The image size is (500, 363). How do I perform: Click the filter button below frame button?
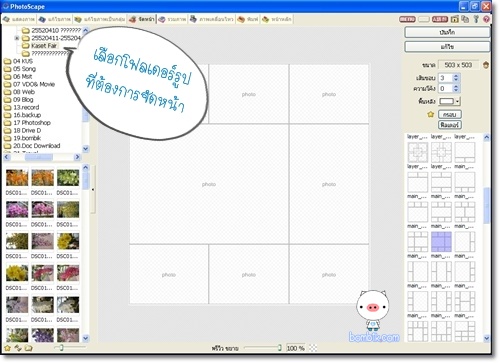click(450, 125)
